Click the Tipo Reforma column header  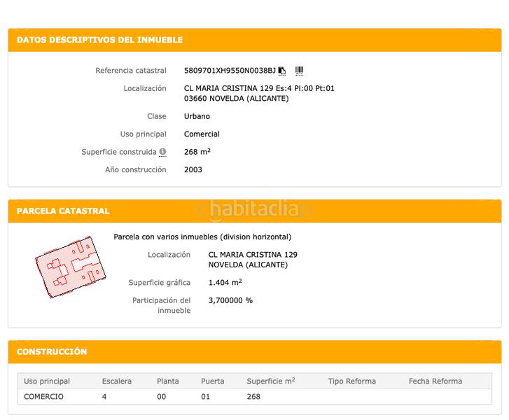point(351,381)
